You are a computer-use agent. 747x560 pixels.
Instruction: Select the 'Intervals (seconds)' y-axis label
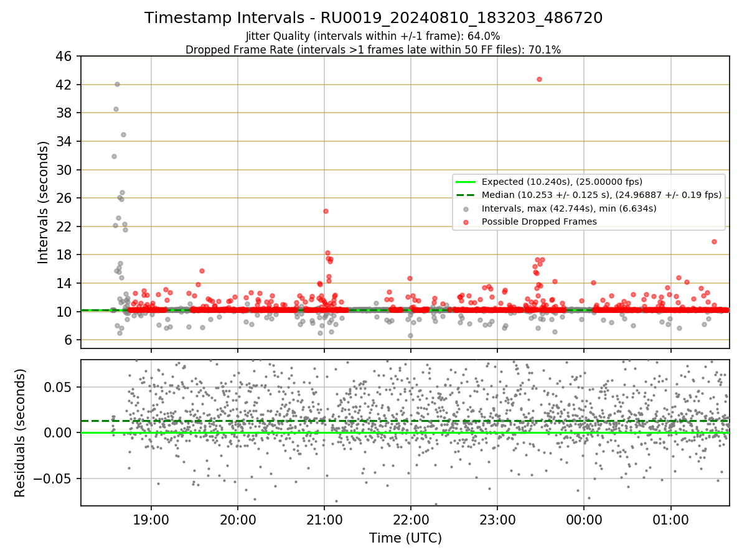[44, 202]
